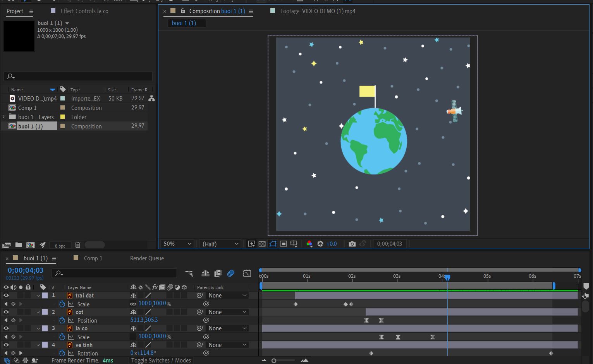The image size is (593, 364).
Task: Open the show channel RGB icon
Action: [x=309, y=244]
